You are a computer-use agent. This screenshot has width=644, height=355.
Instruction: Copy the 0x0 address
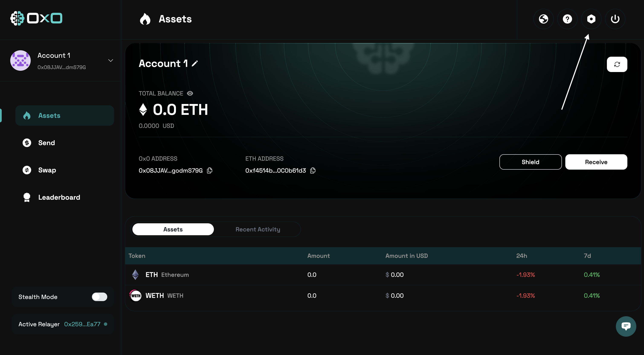210,171
